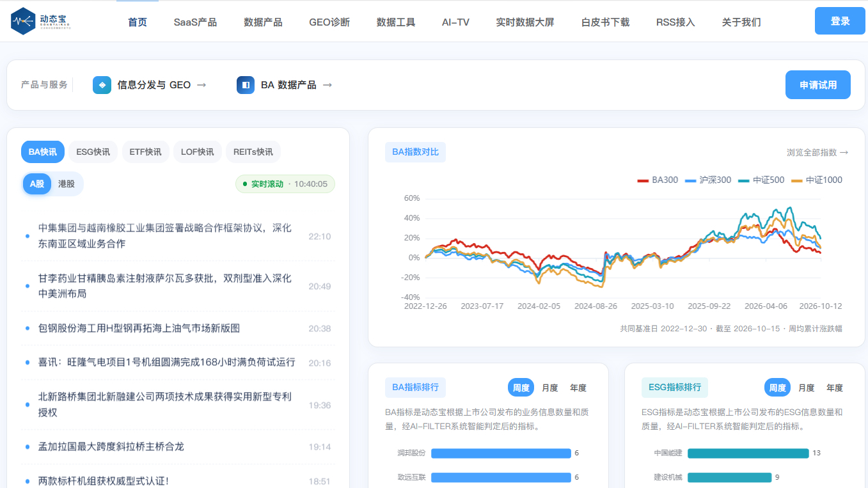This screenshot has width=868, height=488.
Task: Switch to the LOF快讯 tab
Action: tap(198, 152)
